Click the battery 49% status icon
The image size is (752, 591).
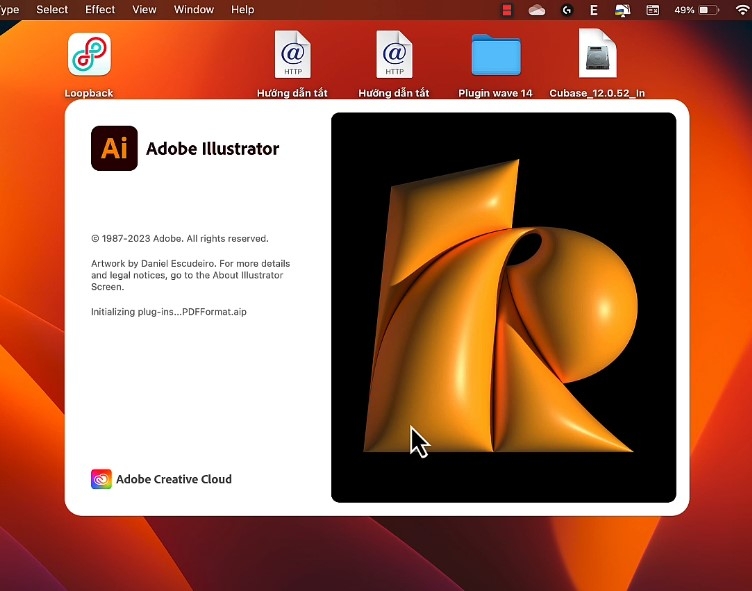tap(696, 10)
